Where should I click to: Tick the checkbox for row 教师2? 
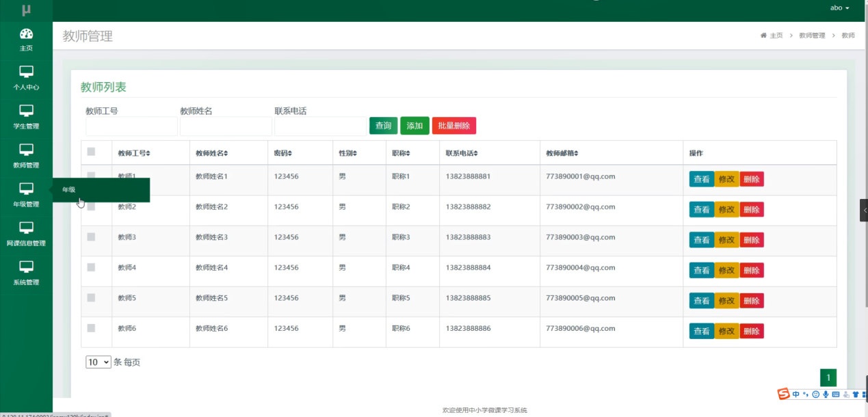coord(91,206)
